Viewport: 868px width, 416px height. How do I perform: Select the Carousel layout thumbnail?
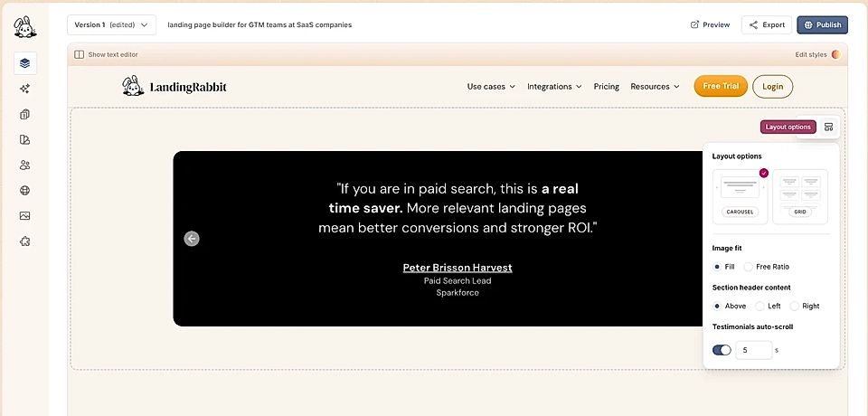coord(740,196)
